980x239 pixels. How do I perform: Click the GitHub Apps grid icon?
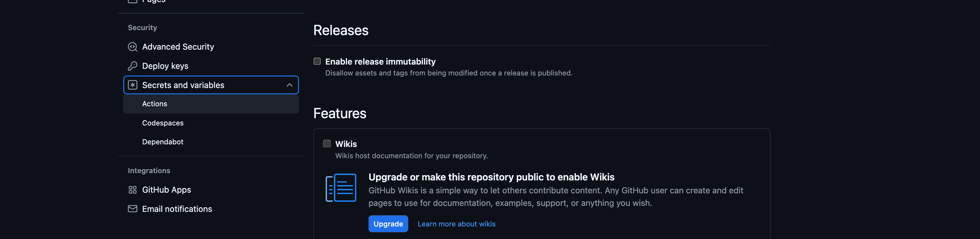[x=132, y=190]
